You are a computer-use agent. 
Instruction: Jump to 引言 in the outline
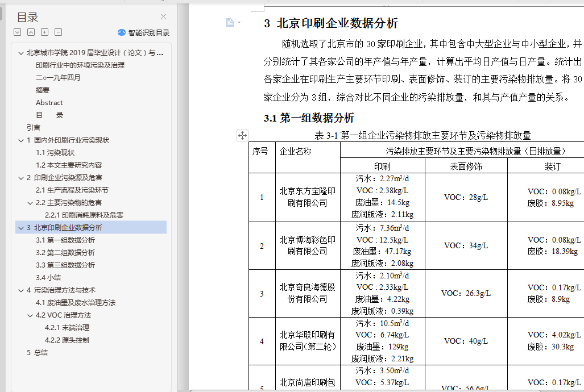pyautogui.click(x=34, y=128)
